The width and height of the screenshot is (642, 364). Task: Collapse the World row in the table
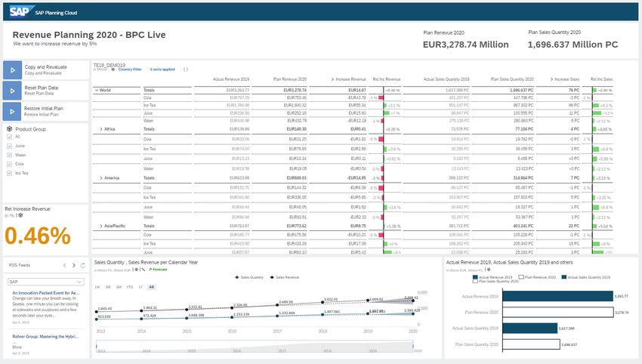click(97, 90)
